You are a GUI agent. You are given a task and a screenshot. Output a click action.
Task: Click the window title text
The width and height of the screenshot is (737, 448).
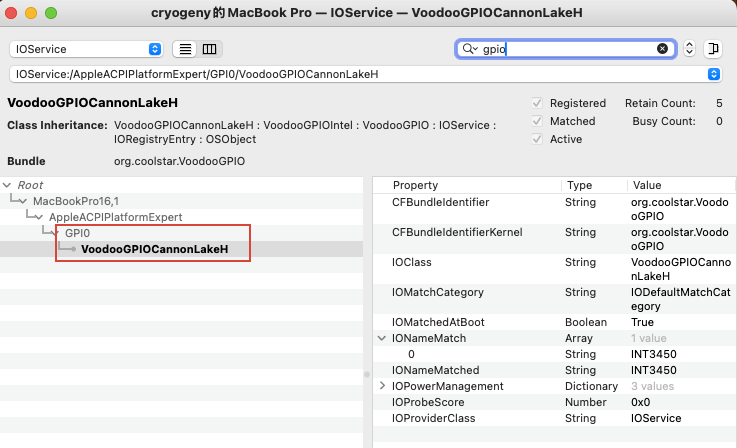point(366,13)
